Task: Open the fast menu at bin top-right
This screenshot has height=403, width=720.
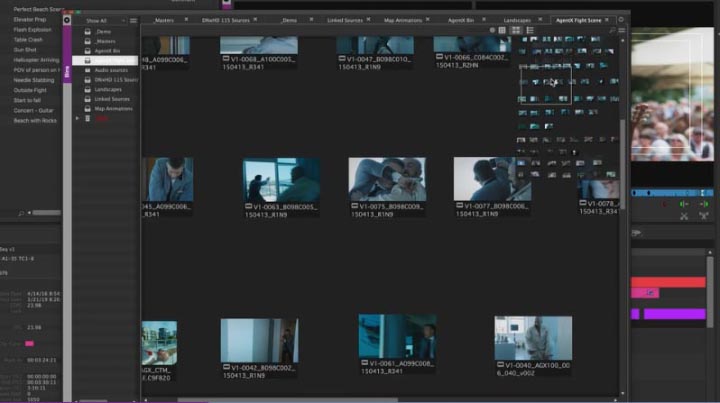Action: [623, 31]
